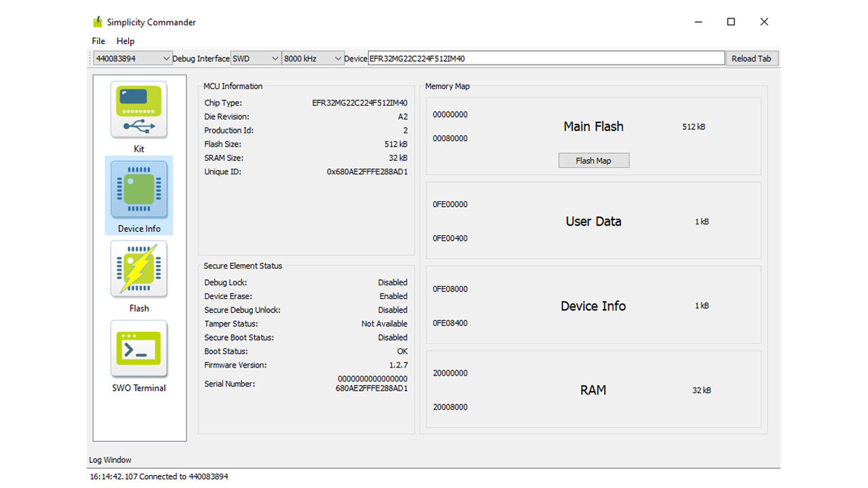
Task: Select the Chip Type value EFR32MG22C224F512IM40
Action: click(359, 103)
